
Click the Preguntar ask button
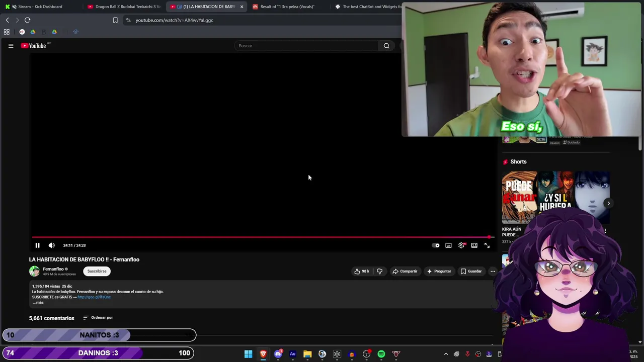tap(439, 271)
